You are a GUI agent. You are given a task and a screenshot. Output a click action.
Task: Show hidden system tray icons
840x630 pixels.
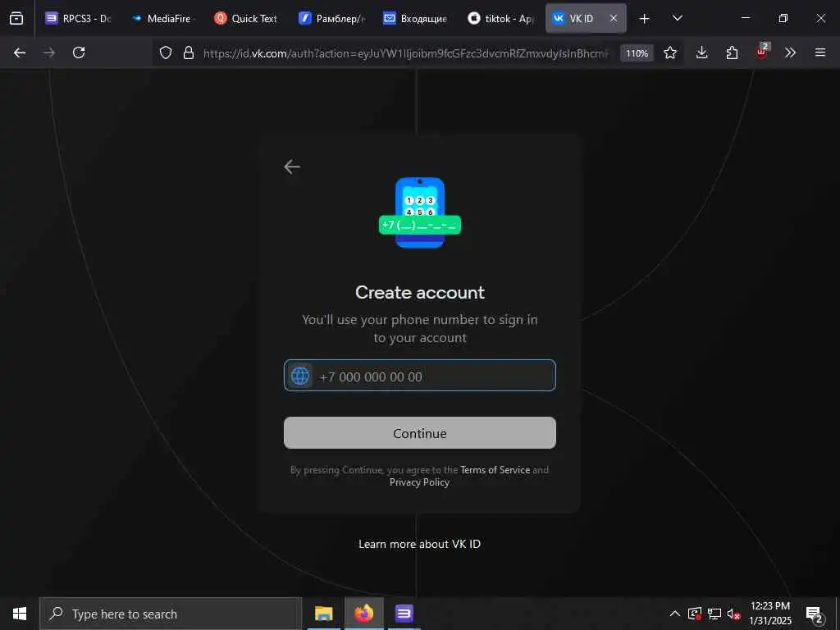(675, 614)
